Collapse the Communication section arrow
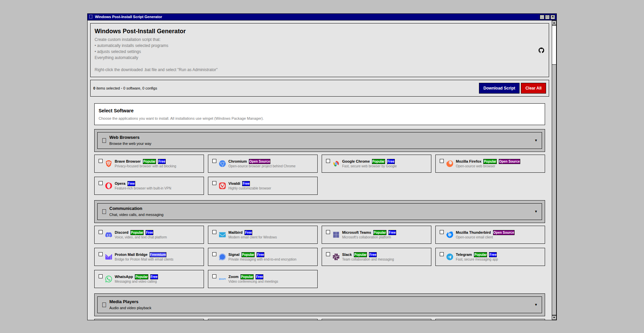The height and width of the screenshot is (333, 644). point(536,212)
